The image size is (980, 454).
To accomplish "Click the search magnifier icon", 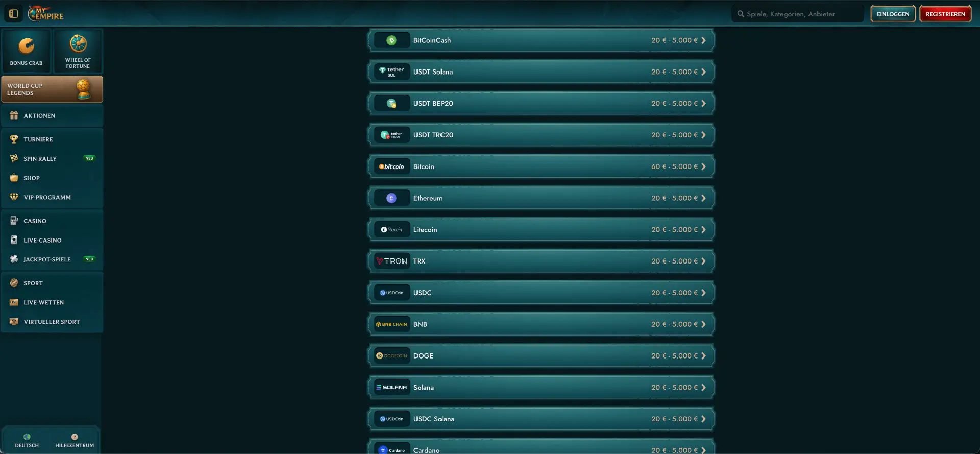I will pyautogui.click(x=741, y=14).
